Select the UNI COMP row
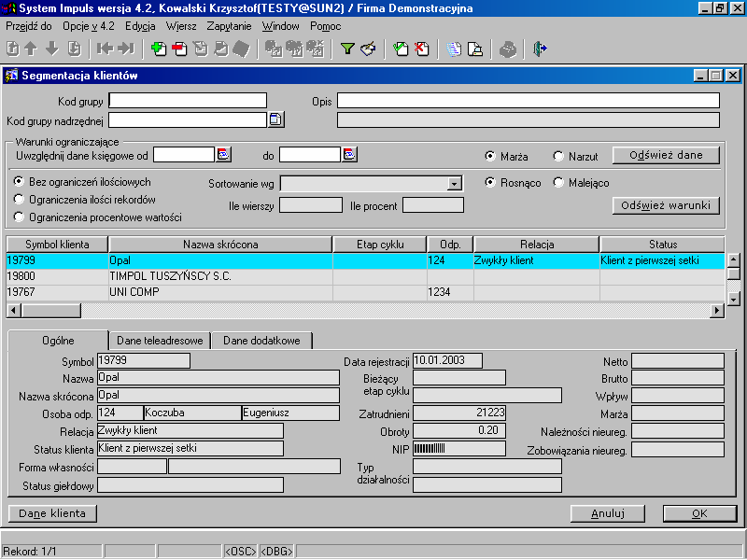Screen dimensions: 747x560 pyautogui.click(x=365, y=292)
